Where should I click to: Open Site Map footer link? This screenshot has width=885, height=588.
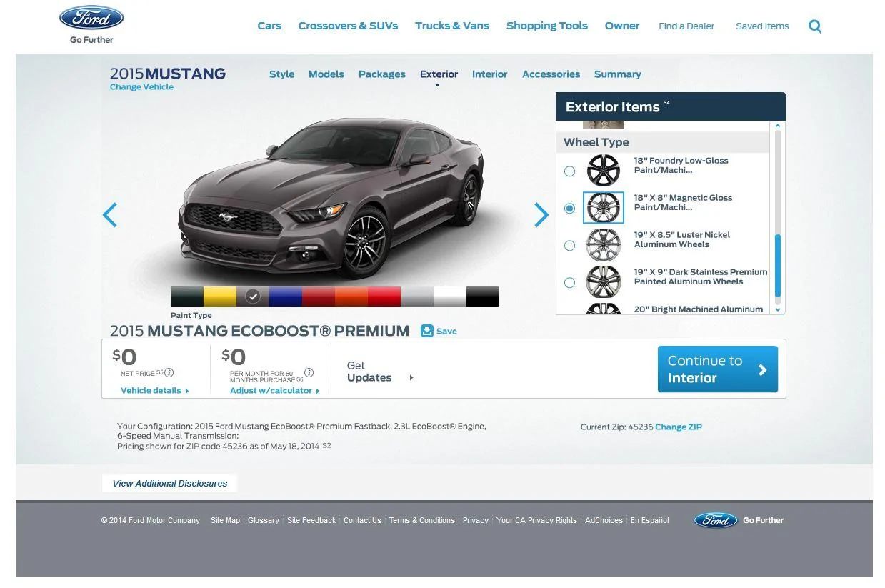tap(225, 520)
